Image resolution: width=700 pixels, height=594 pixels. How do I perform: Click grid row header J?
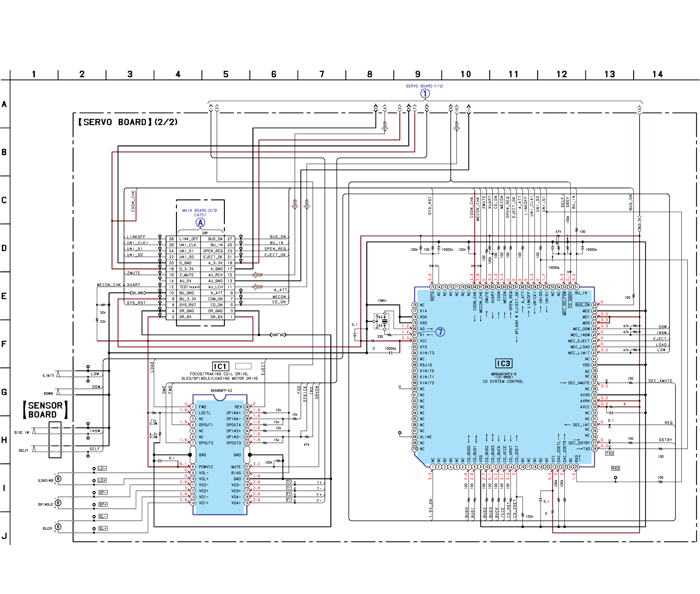point(4,536)
